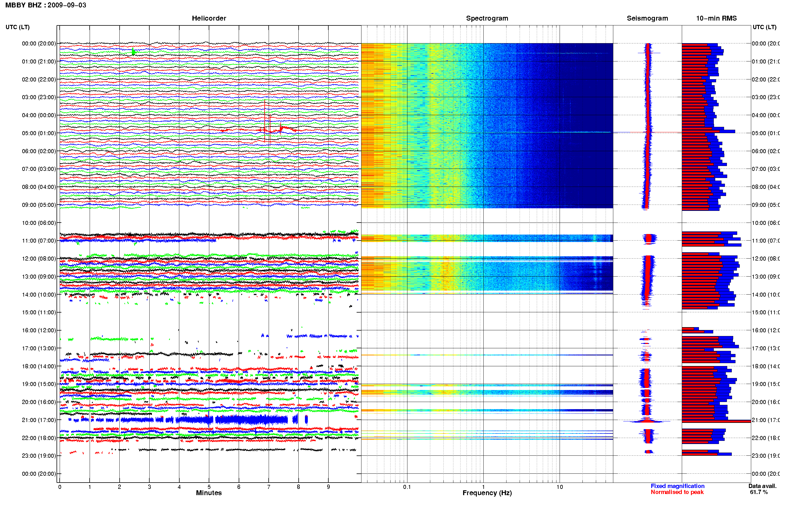Viewport: 812px width, 508px height.
Task: Click tick label 2 on the Minutes axis
Action: [120, 487]
